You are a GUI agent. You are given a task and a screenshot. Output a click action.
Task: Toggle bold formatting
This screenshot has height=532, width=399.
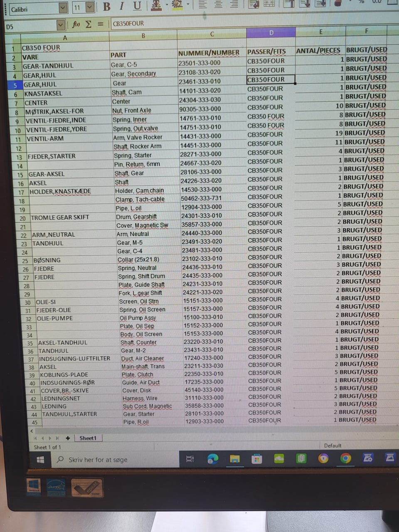point(106,6)
